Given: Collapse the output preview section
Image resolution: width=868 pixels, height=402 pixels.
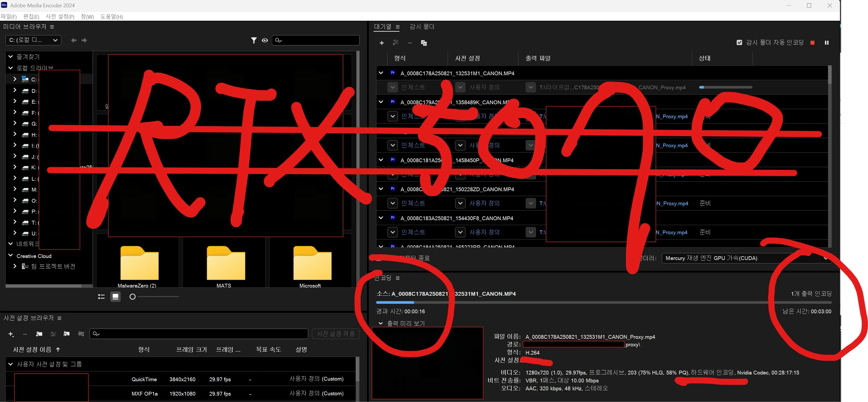Looking at the screenshot, I should (380, 324).
